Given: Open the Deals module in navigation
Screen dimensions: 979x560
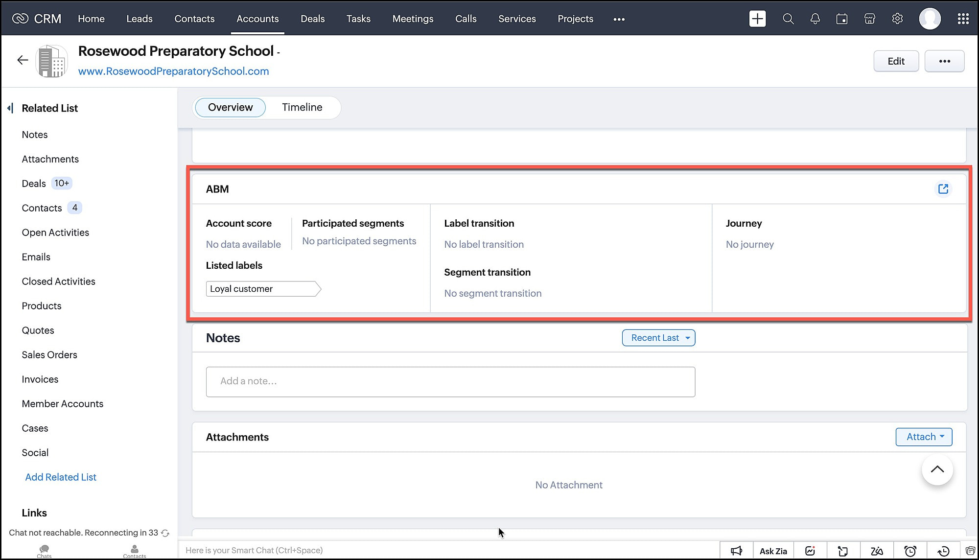Looking at the screenshot, I should coord(312,19).
